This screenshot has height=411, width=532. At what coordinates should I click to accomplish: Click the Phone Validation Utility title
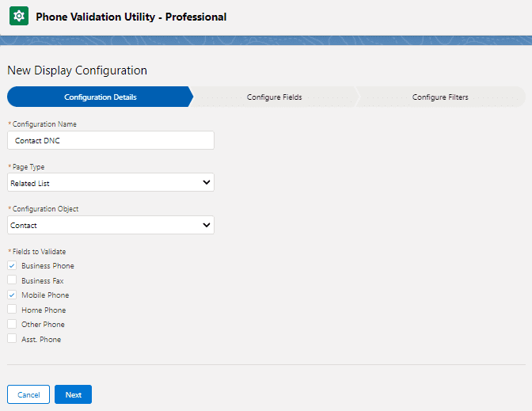pos(131,17)
